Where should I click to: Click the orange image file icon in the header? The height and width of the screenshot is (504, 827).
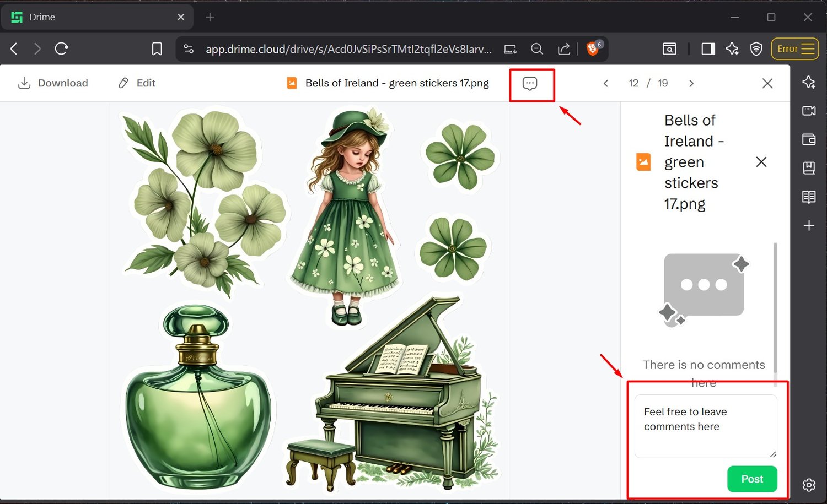pyautogui.click(x=292, y=83)
